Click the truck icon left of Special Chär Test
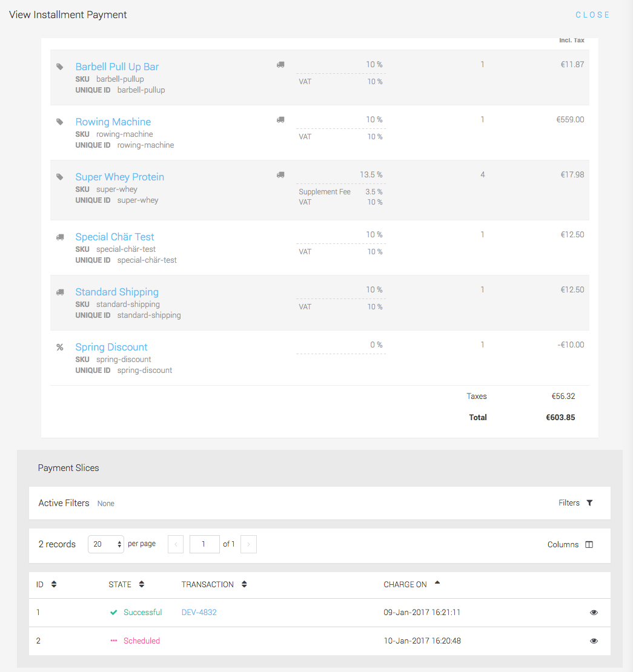Viewport: 633px width, 672px height. (59, 237)
